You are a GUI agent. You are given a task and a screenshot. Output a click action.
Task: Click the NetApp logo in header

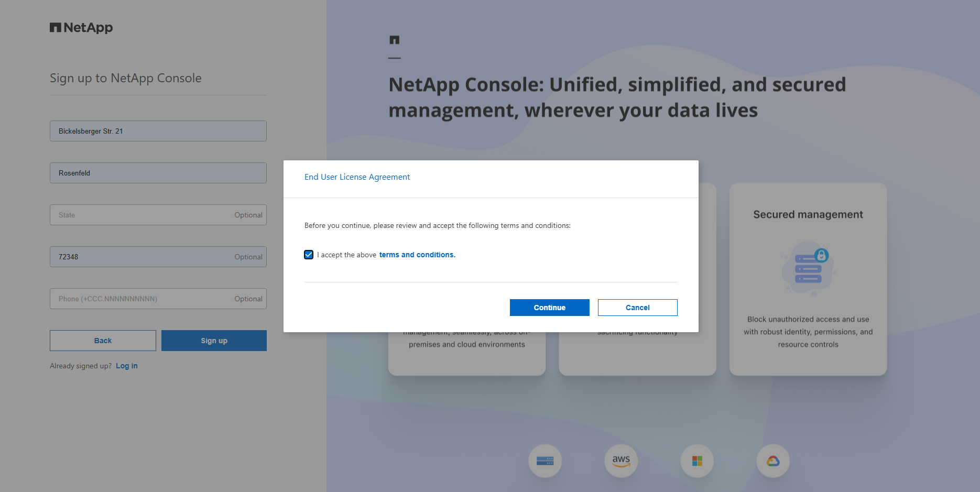point(81,28)
